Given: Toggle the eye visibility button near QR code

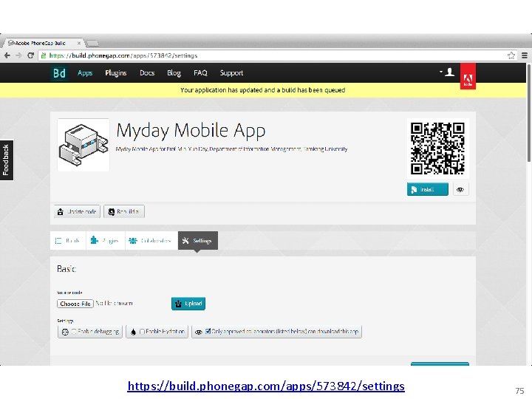Looking at the screenshot, I should (460, 189).
